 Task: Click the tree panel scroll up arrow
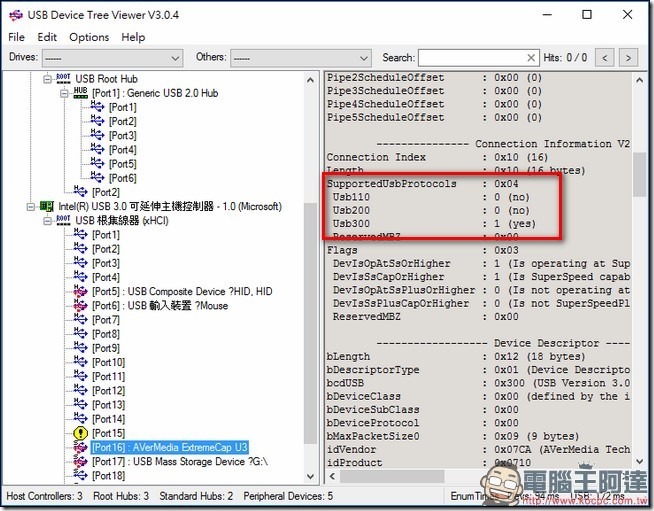[310, 80]
